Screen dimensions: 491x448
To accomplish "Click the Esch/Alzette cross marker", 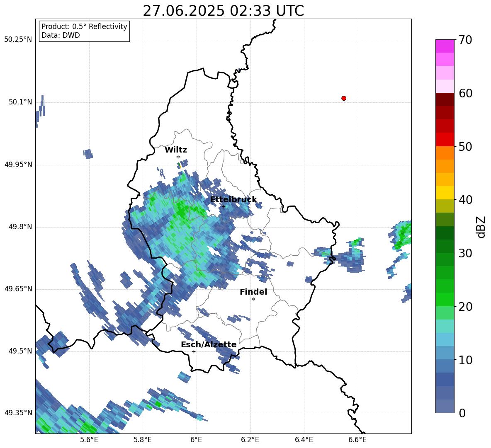I will (x=194, y=351).
